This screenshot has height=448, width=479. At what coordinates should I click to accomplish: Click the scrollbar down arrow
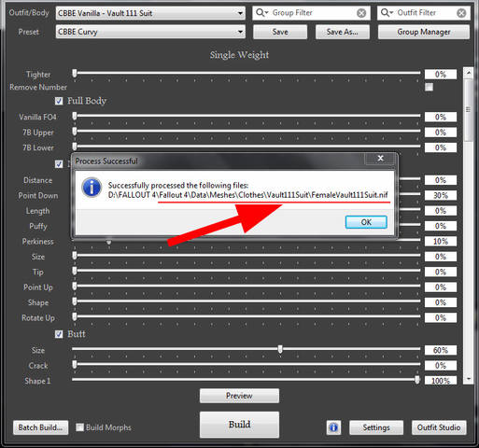click(x=469, y=379)
